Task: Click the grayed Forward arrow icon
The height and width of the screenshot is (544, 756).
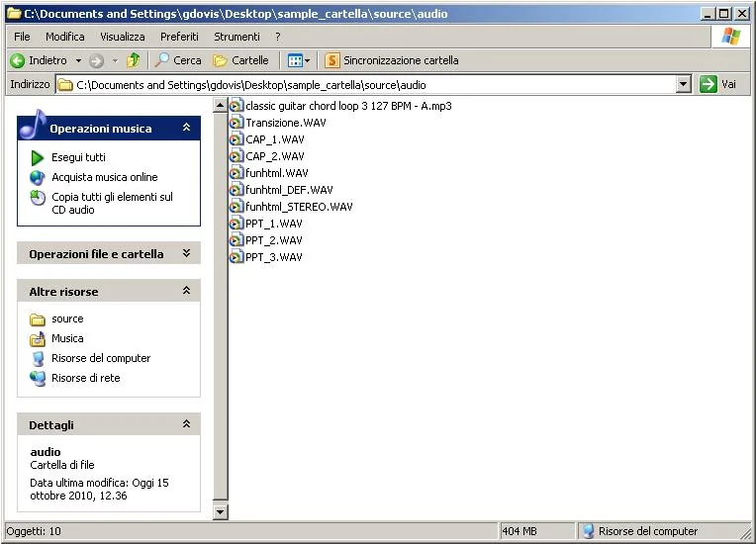Action: 96,60
